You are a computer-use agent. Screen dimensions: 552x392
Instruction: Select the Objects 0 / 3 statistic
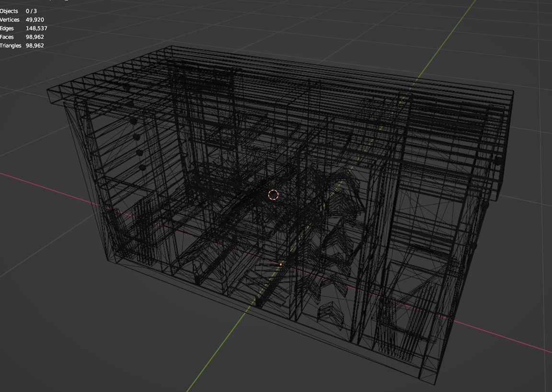[18, 11]
